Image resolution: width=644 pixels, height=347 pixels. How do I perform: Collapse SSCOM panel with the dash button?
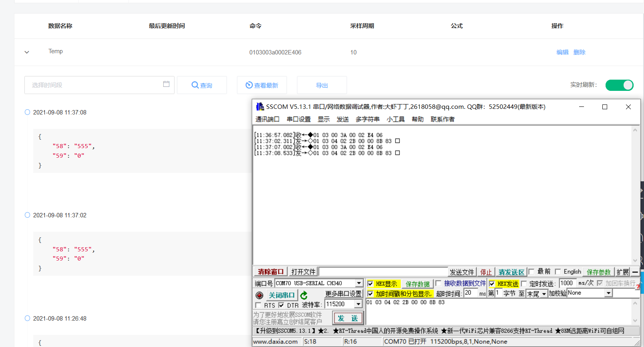click(635, 272)
